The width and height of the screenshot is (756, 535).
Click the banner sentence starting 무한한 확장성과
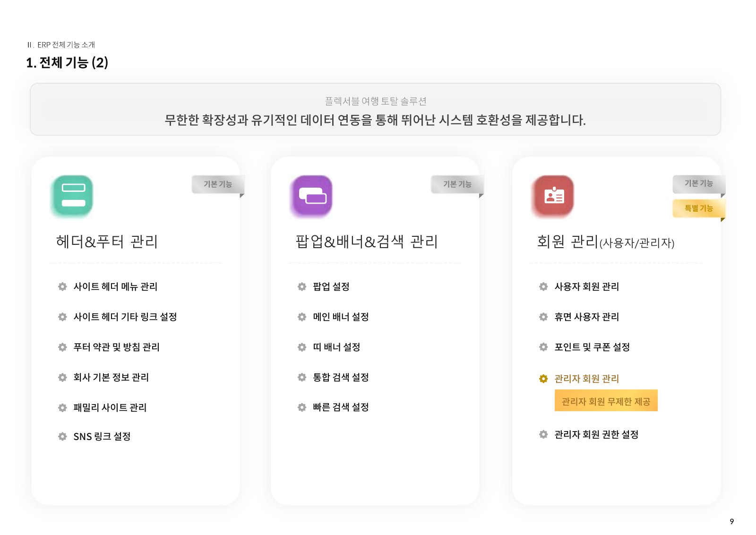point(375,120)
